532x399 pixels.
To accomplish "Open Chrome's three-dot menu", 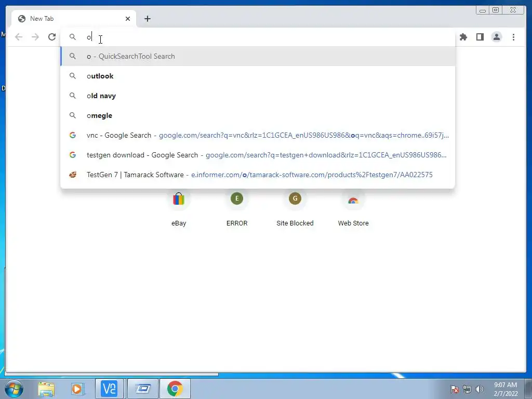I will (x=513, y=37).
